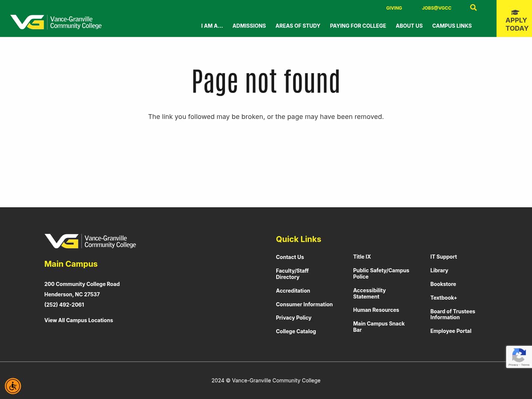The width and height of the screenshot is (532, 399).
Task: Open the College Catalog link
Action: click(296, 331)
